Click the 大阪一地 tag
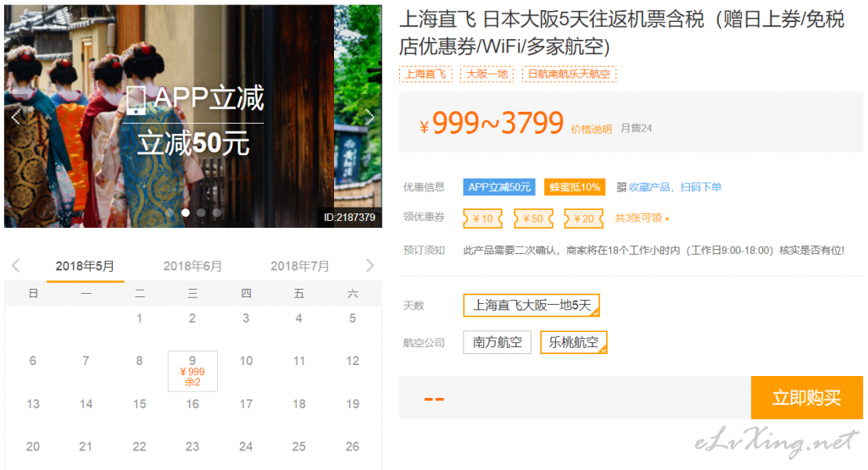The height and width of the screenshot is (470, 868). pos(487,74)
